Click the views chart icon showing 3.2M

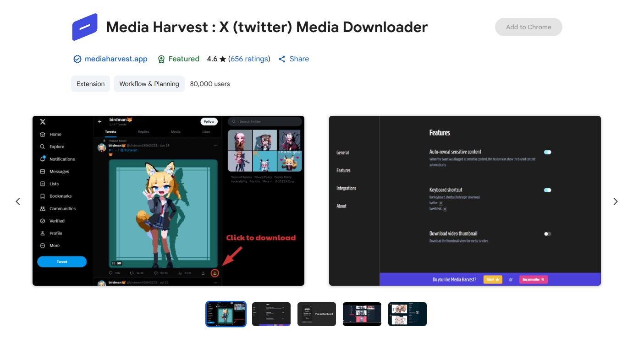(x=180, y=273)
